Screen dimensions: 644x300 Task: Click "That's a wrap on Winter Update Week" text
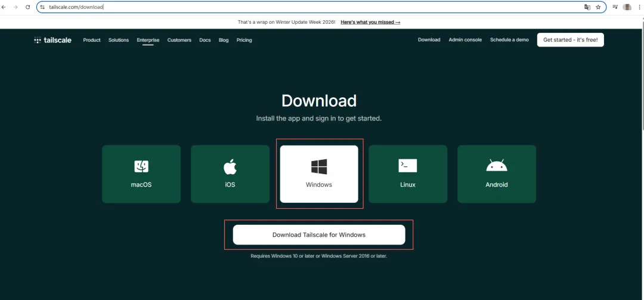[287, 22]
